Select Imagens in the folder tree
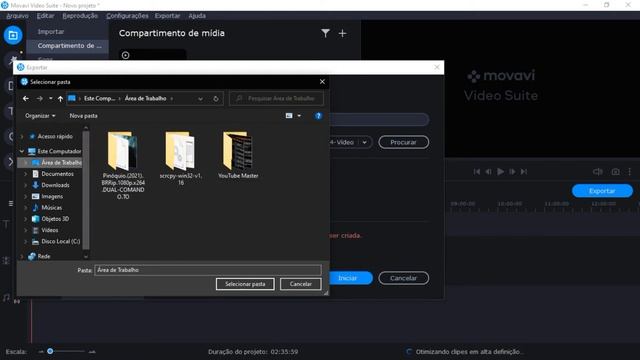The height and width of the screenshot is (360, 640). pos(52,196)
